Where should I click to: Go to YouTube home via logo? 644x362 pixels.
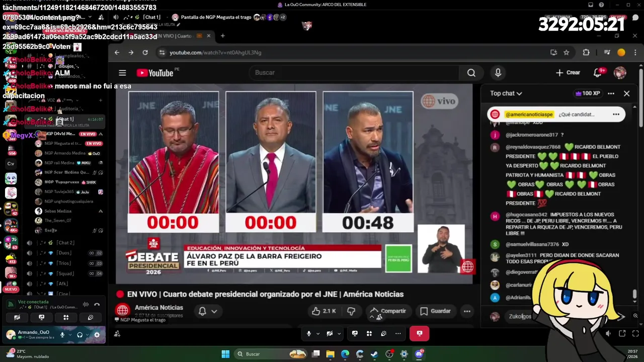(x=155, y=73)
